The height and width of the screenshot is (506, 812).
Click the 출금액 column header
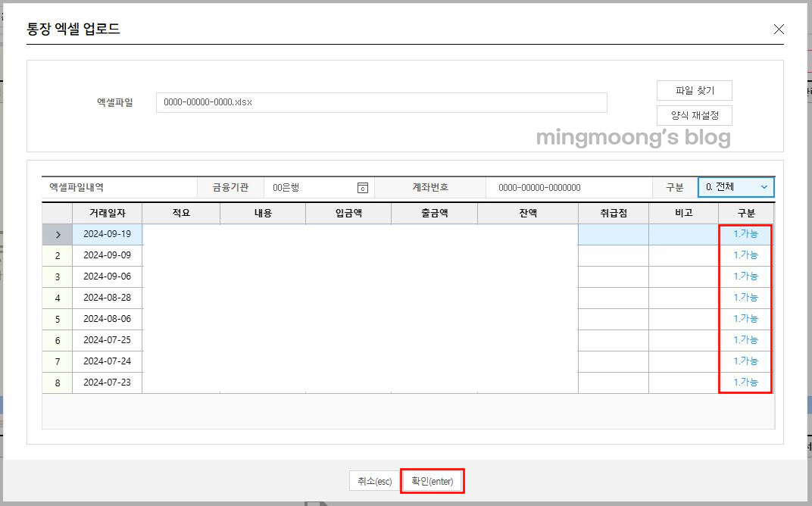click(x=433, y=213)
